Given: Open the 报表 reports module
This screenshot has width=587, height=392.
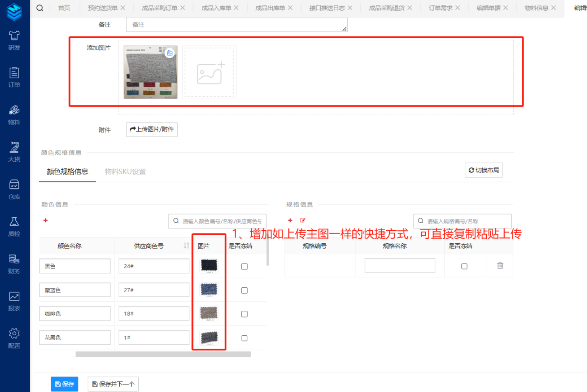Looking at the screenshot, I should point(14,301).
